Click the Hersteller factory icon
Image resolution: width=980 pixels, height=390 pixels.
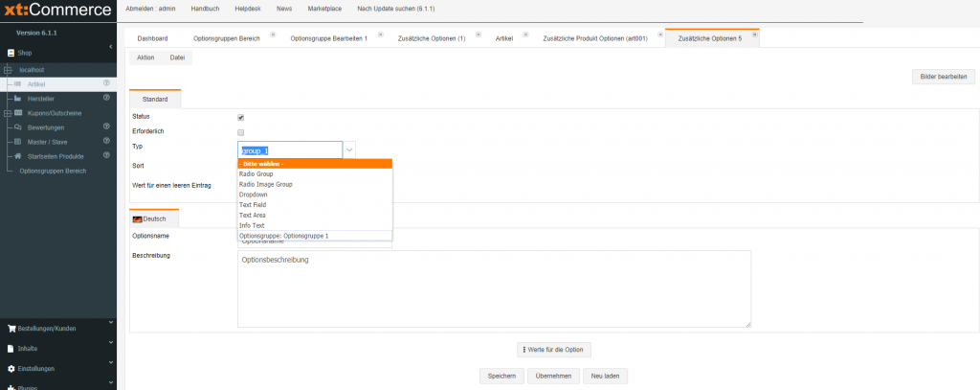pyautogui.click(x=17, y=98)
